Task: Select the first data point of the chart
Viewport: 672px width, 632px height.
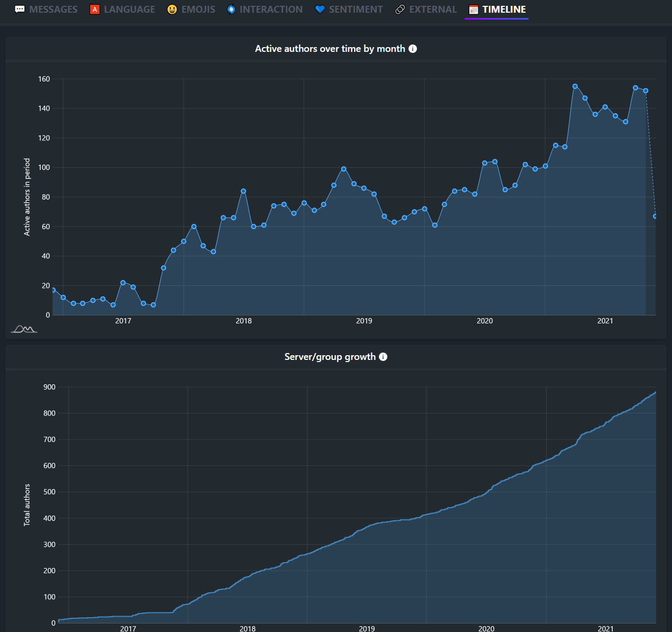Action: pos(52,290)
